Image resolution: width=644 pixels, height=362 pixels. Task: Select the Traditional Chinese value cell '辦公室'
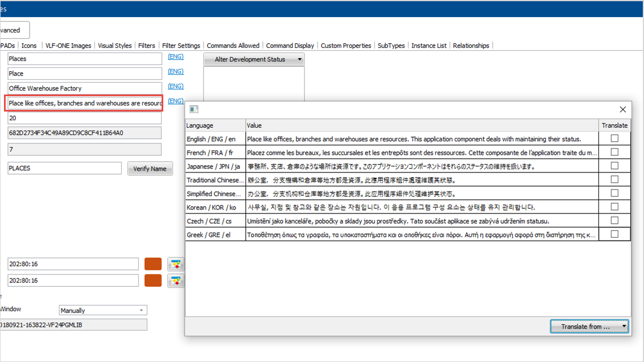pos(422,179)
